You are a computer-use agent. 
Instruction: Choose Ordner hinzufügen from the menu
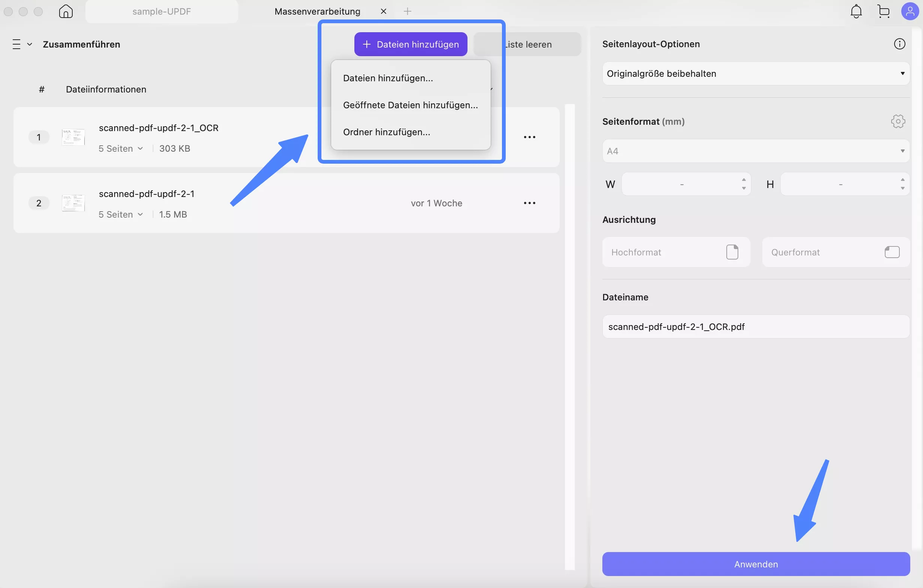tap(386, 132)
